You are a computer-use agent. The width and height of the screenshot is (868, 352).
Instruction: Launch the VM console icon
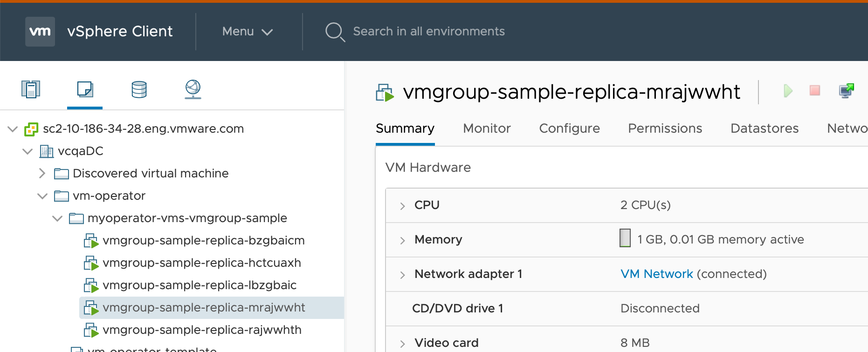coord(847,90)
